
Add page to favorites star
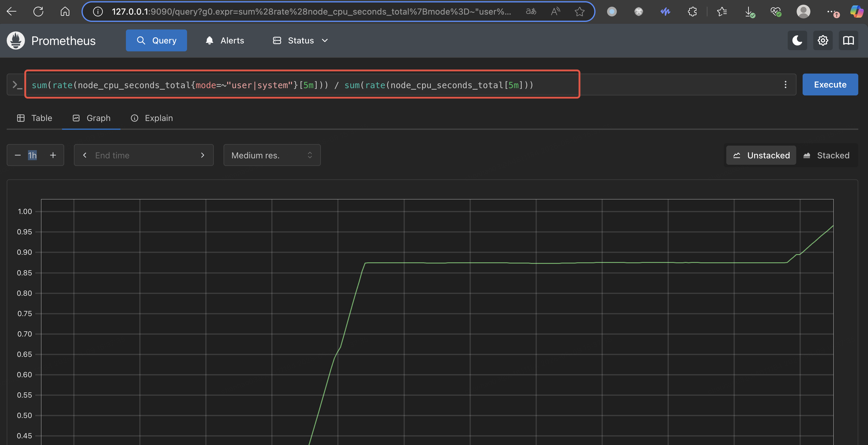pyautogui.click(x=580, y=12)
